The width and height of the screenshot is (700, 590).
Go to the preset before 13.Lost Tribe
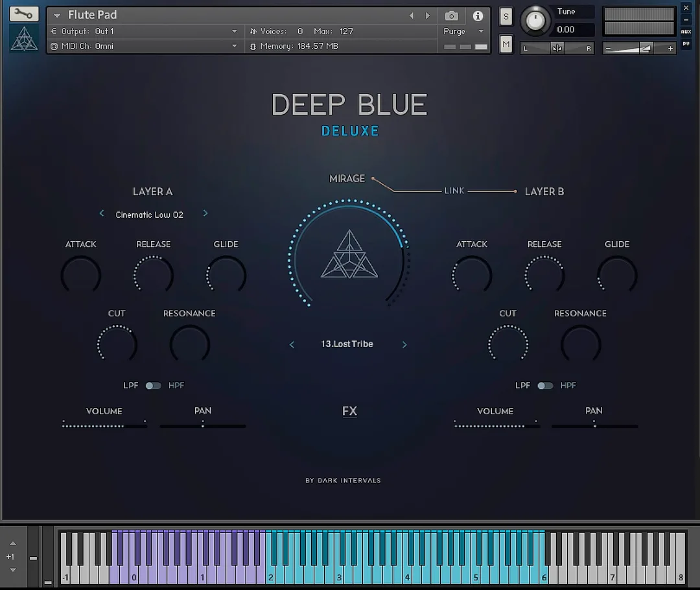click(292, 344)
